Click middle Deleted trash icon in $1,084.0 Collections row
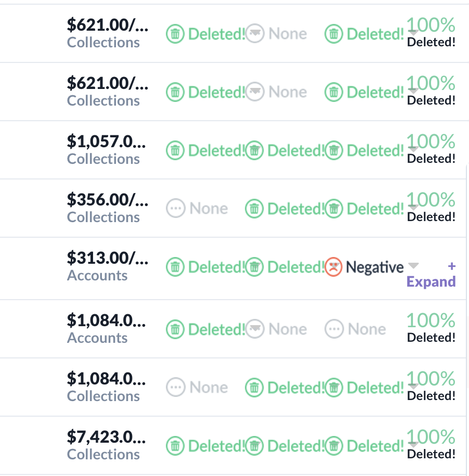 click(x=254, y=388)
